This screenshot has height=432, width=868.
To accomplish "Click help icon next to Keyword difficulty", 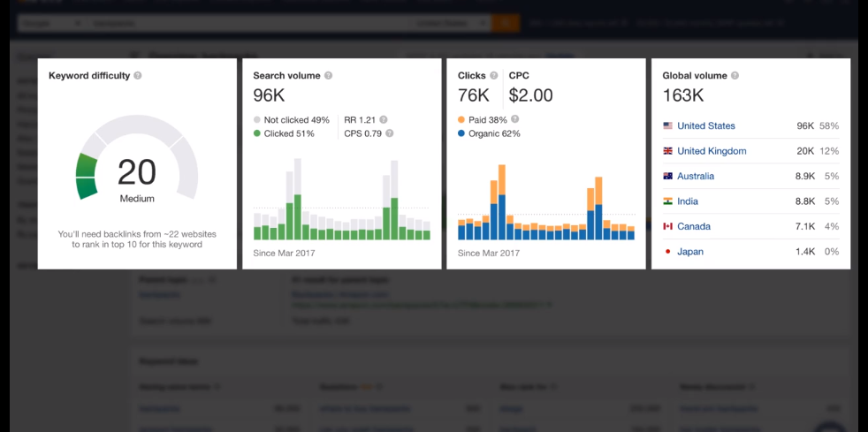I will click(x=138, y=76).
